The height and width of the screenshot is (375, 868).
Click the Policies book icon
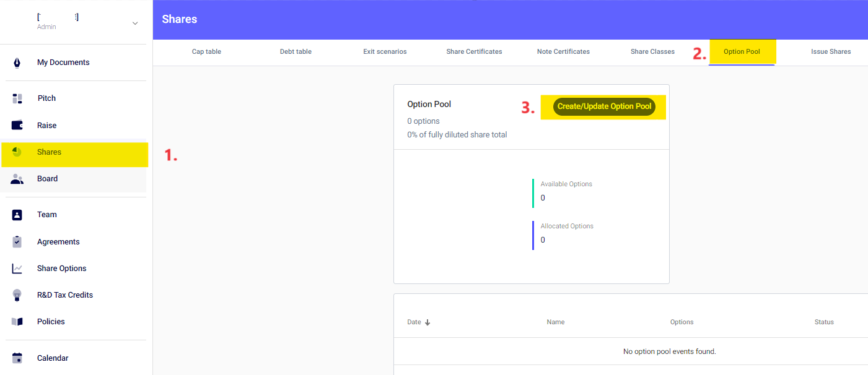point(17,322)
